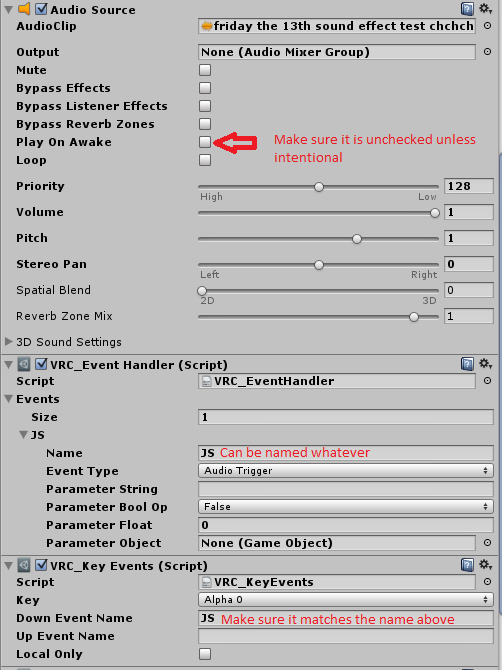Open VRC_Key Events gear settings menu
This screenshot has height=670, width=502.
click(485, 565)
